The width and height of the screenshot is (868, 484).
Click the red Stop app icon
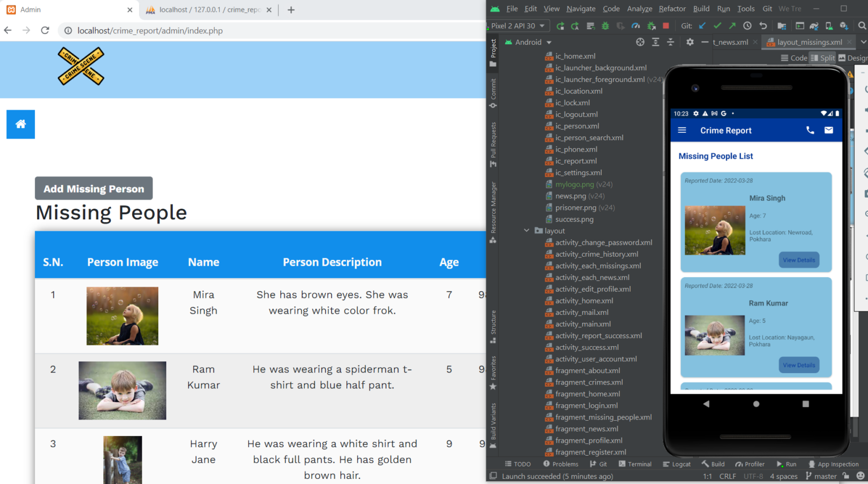[x=666, y=26]
